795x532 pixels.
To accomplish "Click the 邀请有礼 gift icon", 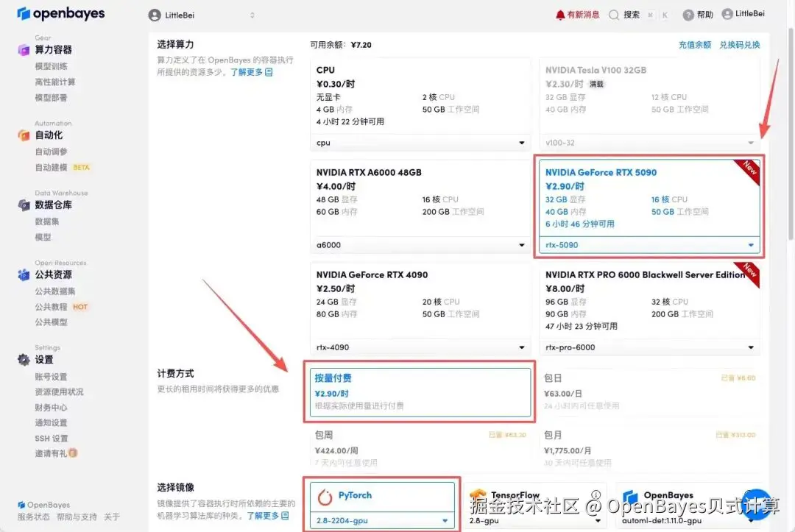I will [x=72, y=453].
